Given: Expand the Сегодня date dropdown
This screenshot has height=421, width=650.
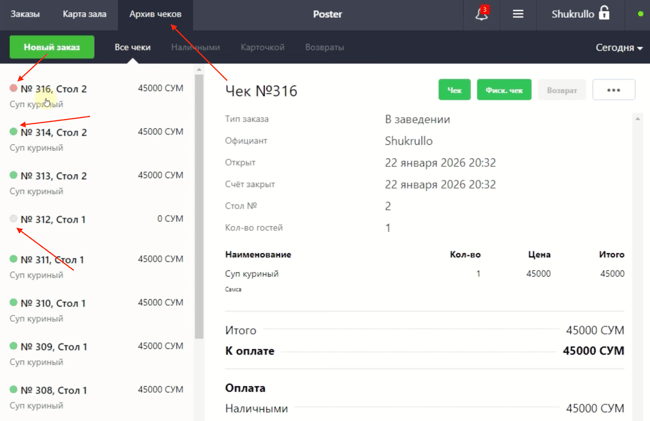Looking at the screenshot, I should click(619, 48).
